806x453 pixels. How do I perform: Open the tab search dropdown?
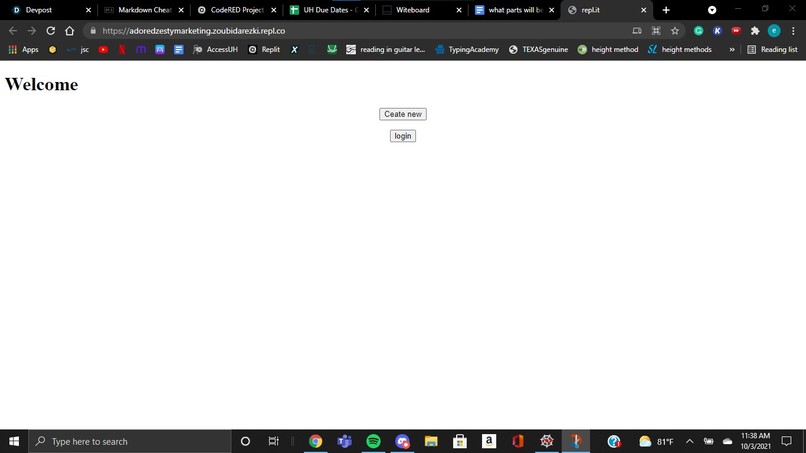[712, 10]
